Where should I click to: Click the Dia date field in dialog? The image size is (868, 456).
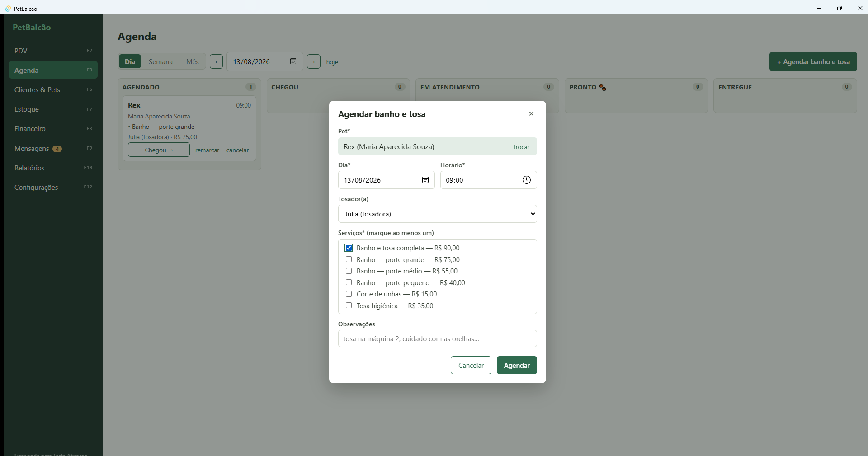pos(387,180)
